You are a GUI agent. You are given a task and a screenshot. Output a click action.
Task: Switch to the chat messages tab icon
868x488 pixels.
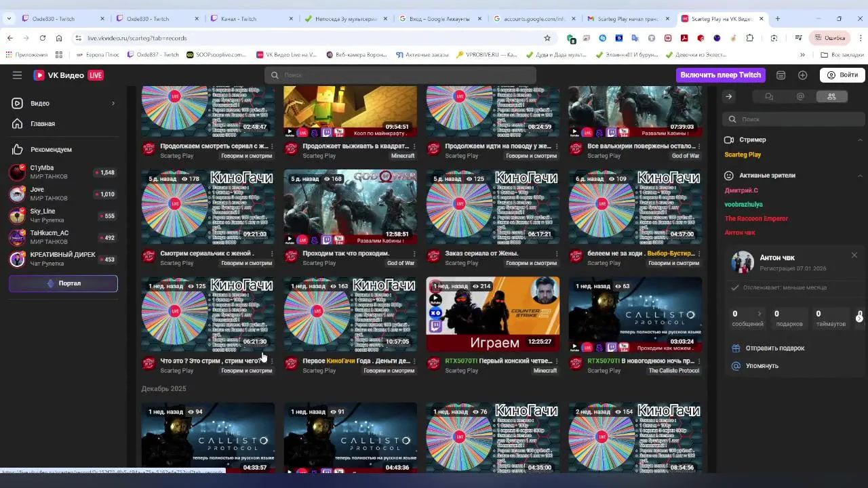769,97
